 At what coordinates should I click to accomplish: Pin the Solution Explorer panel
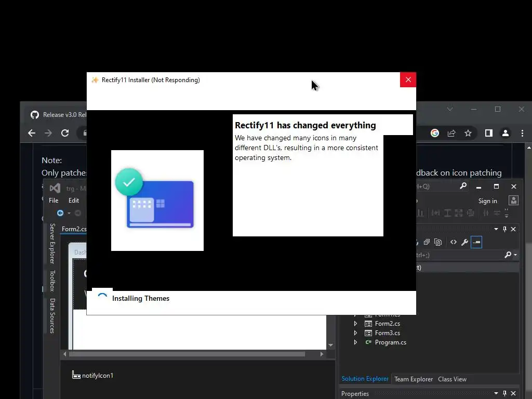(504, 229)
